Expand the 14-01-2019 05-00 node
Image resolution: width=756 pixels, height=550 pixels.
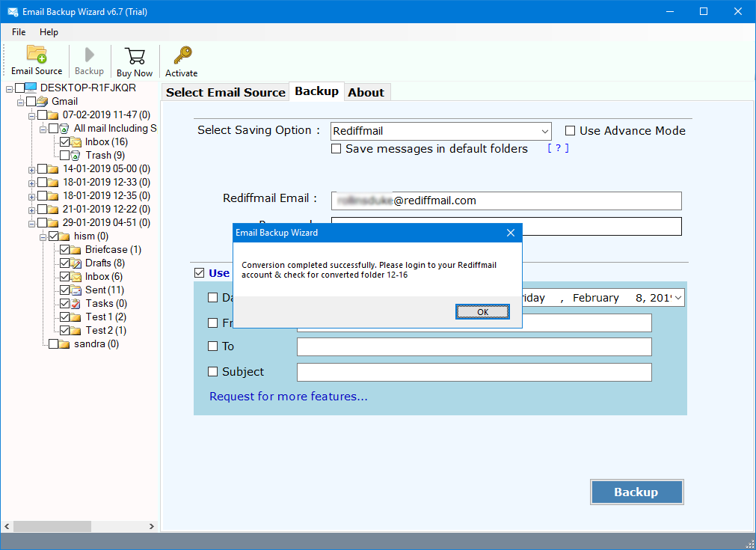pos(32,171)
